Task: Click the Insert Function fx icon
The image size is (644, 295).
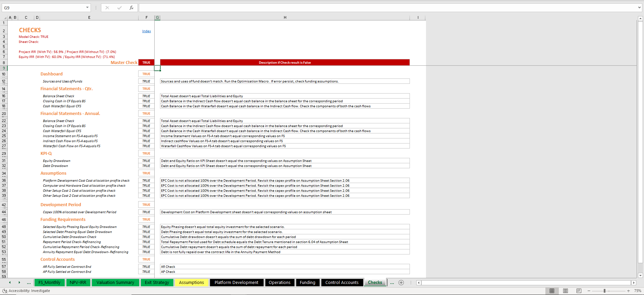Action: pyautogui.click(x=131, y=8)
